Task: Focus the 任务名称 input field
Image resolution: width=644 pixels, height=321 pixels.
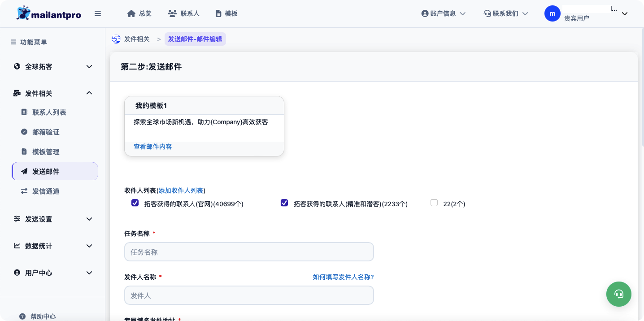Action: (x=249, y=252)
